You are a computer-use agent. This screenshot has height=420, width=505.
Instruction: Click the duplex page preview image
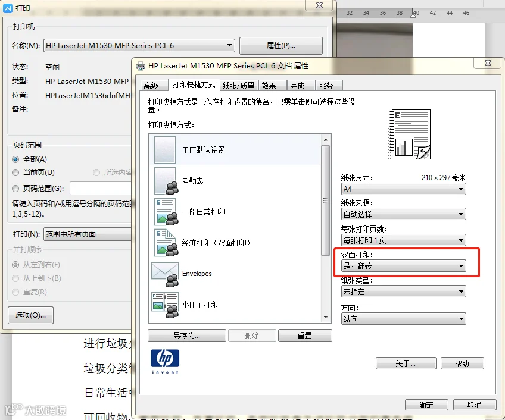409,134
